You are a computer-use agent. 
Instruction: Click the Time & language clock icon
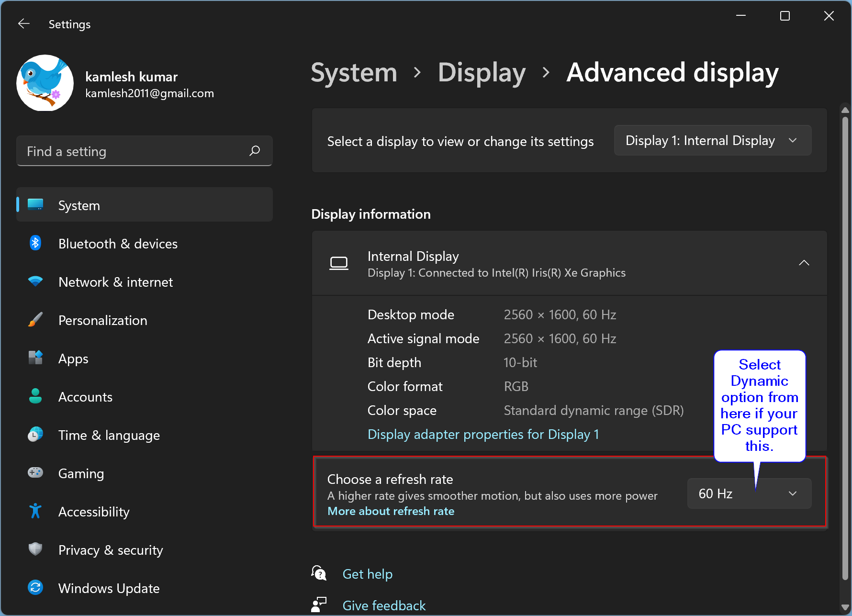(x=35, y=435)
